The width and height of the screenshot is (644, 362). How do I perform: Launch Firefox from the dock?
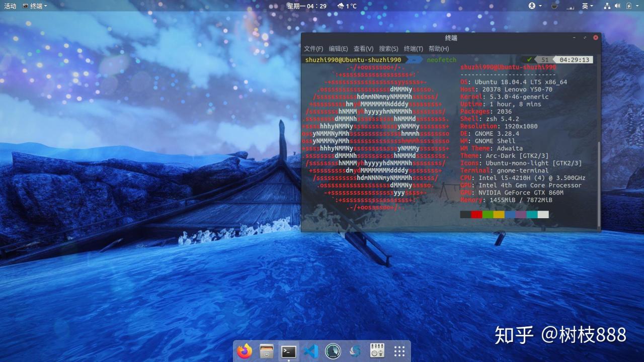(x=245, y=351)
